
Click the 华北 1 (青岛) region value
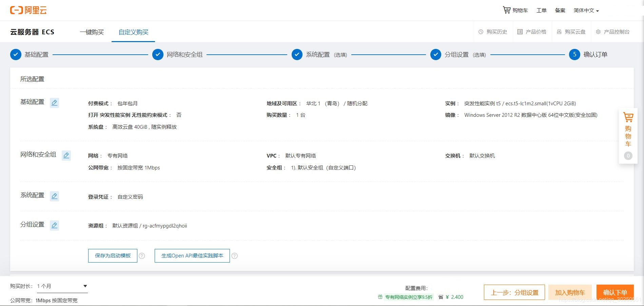[323, 104]
